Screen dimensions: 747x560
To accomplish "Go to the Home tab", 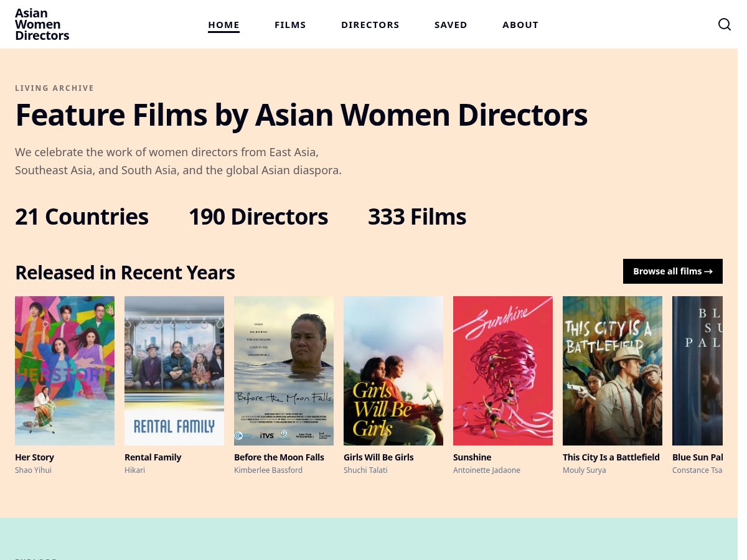I will coord(223,25).
